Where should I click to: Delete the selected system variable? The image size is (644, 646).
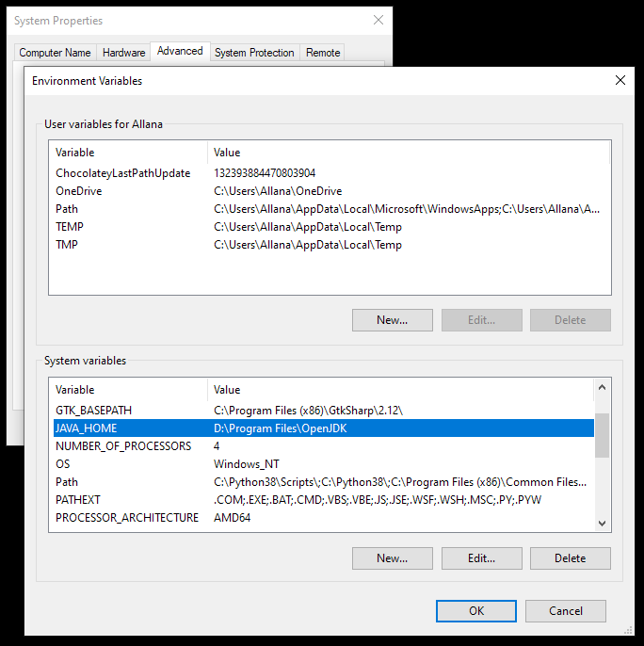click(570, 558)
